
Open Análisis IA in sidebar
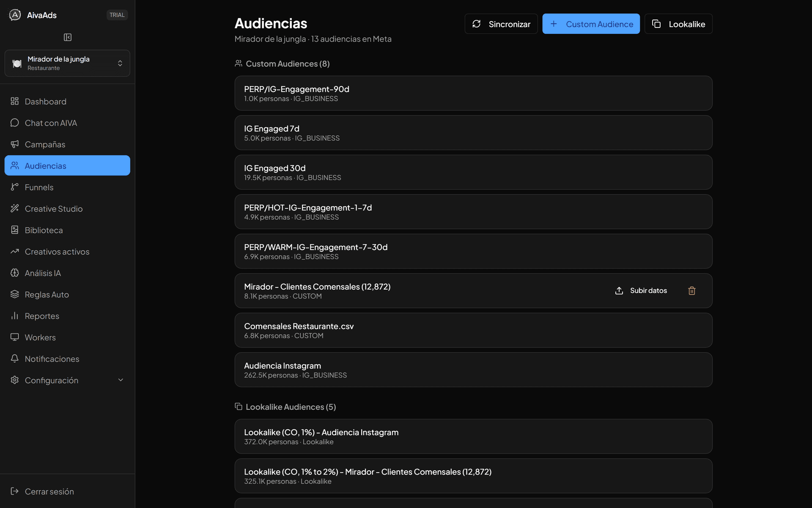click(x=67, y=273)
